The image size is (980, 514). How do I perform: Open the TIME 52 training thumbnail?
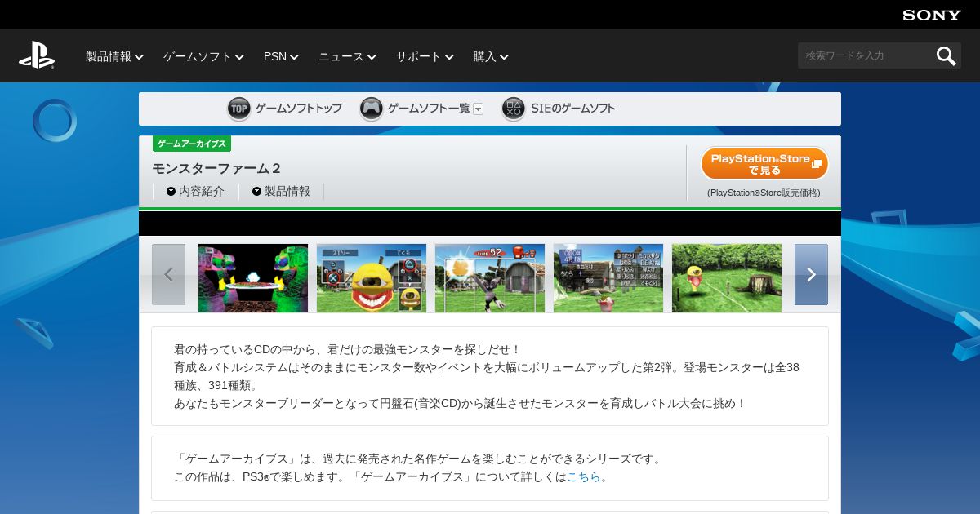click(490, 278)
